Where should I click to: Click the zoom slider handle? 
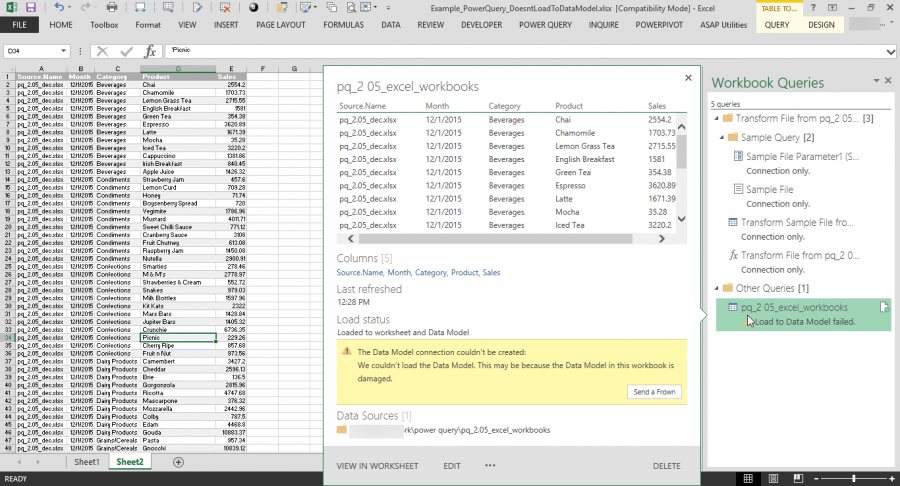854,479
